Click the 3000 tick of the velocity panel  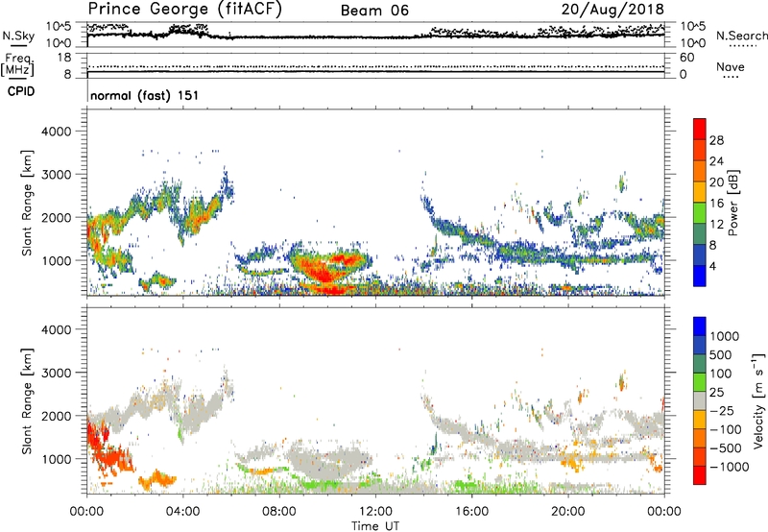point(56,373)
